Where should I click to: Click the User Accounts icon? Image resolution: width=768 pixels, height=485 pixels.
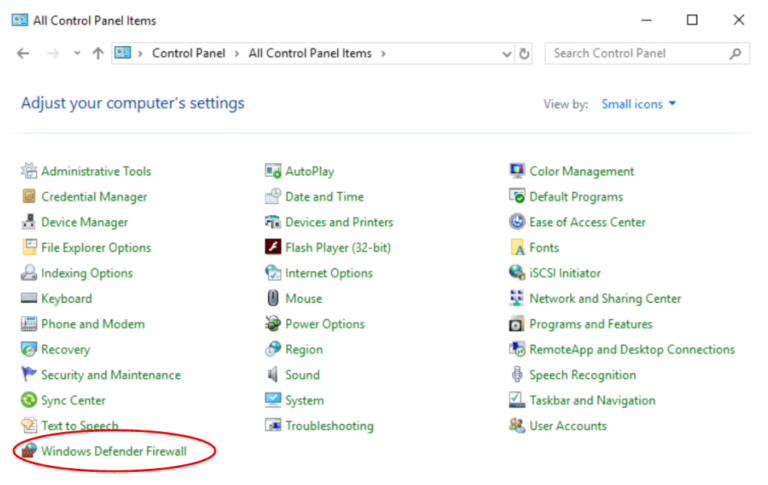coord(517,425)
